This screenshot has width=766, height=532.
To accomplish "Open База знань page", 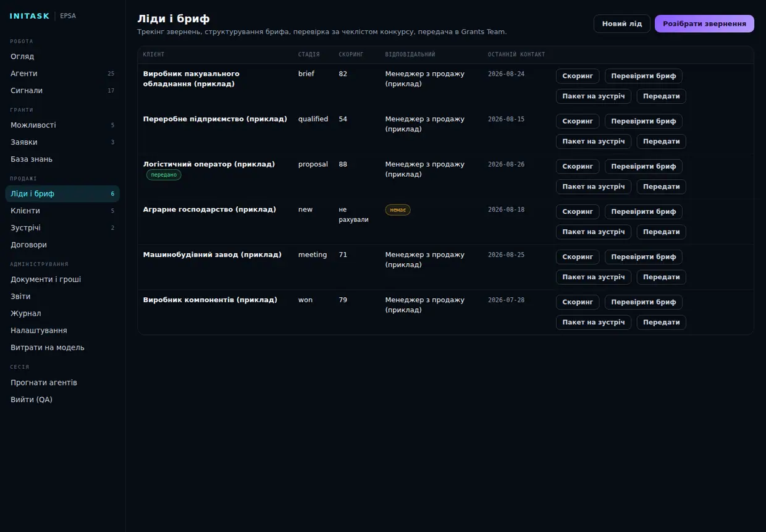I will click(x=62, y=159).
